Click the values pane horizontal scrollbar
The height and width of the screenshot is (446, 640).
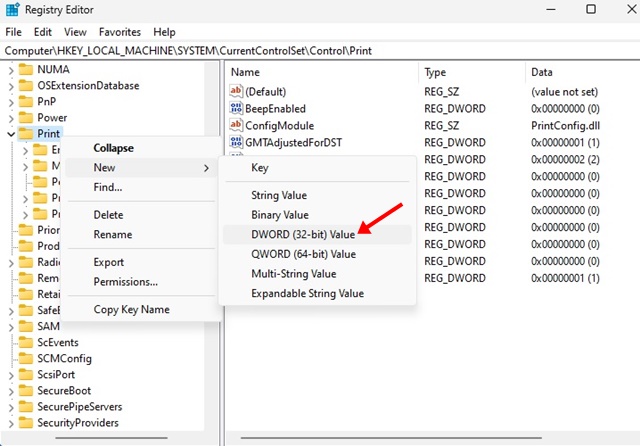391,438
